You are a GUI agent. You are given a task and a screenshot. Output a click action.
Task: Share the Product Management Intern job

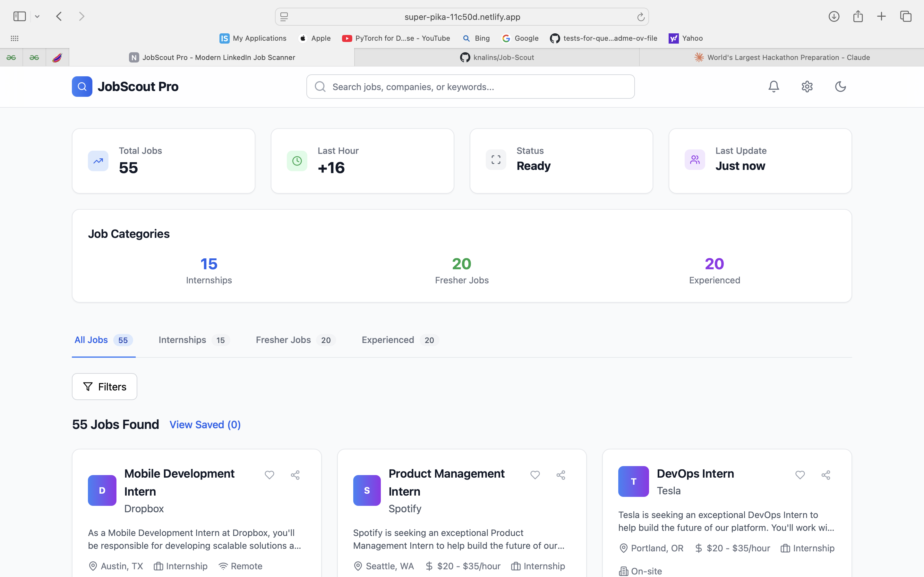(560, 475)
